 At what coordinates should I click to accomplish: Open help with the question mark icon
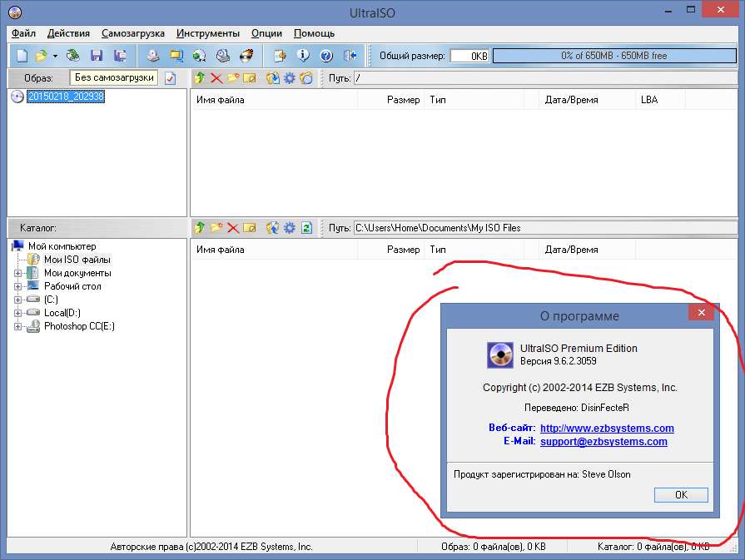326,56
